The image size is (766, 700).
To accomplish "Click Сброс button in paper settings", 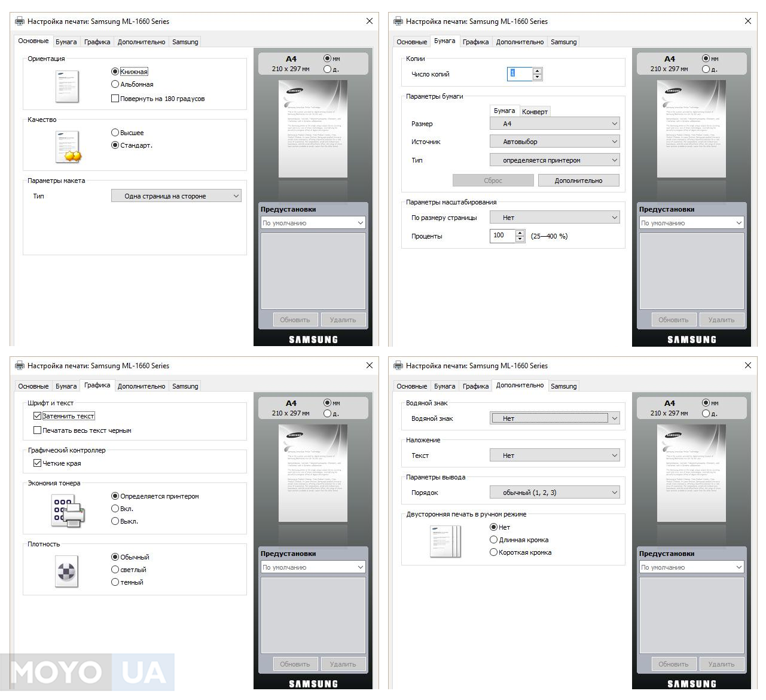I will coord(493,181).
